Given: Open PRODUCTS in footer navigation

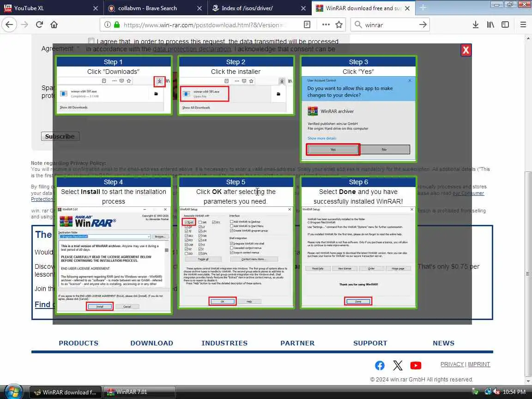Looking at the screenshot, I should click(x=79, y=343).
